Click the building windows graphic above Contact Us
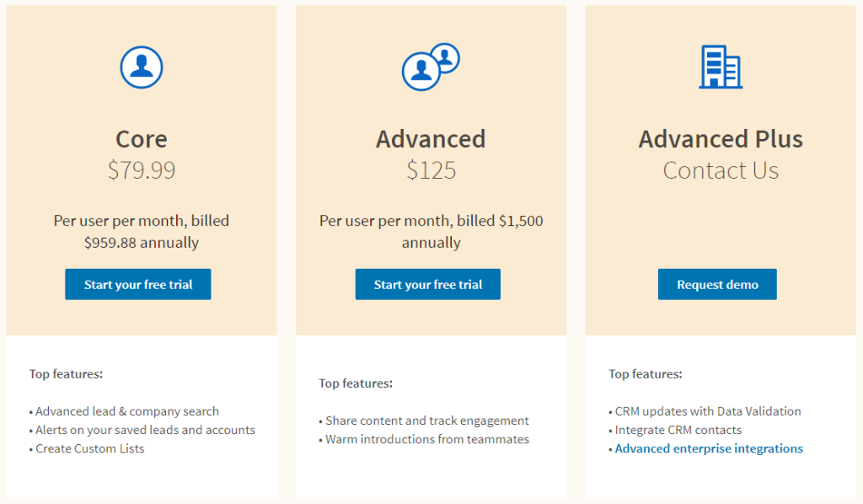 [x=721, y=66]
